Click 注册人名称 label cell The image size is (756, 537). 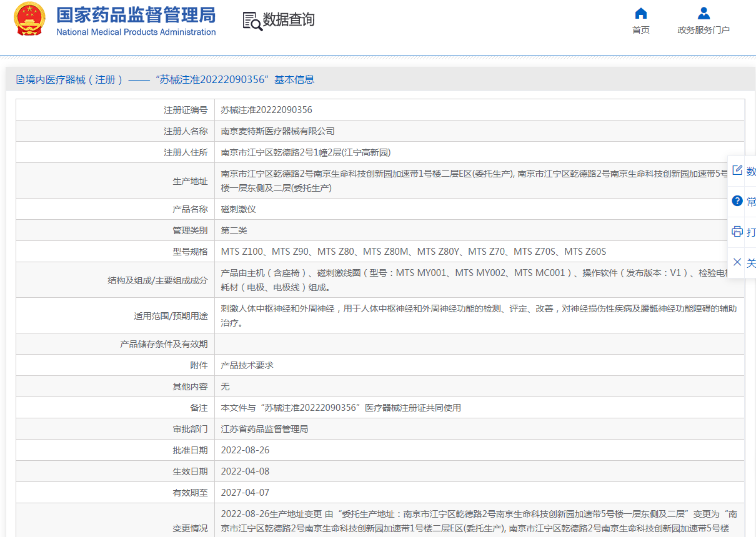116,131
